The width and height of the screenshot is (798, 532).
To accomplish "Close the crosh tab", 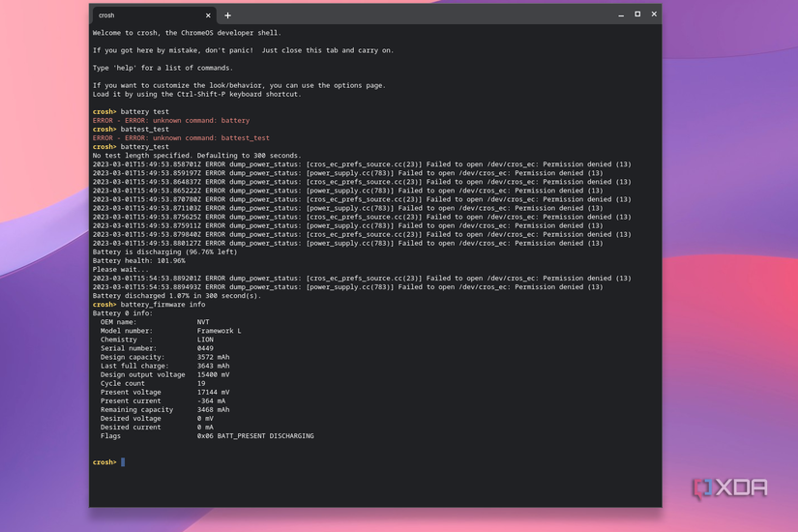I will tap(208, 15).
